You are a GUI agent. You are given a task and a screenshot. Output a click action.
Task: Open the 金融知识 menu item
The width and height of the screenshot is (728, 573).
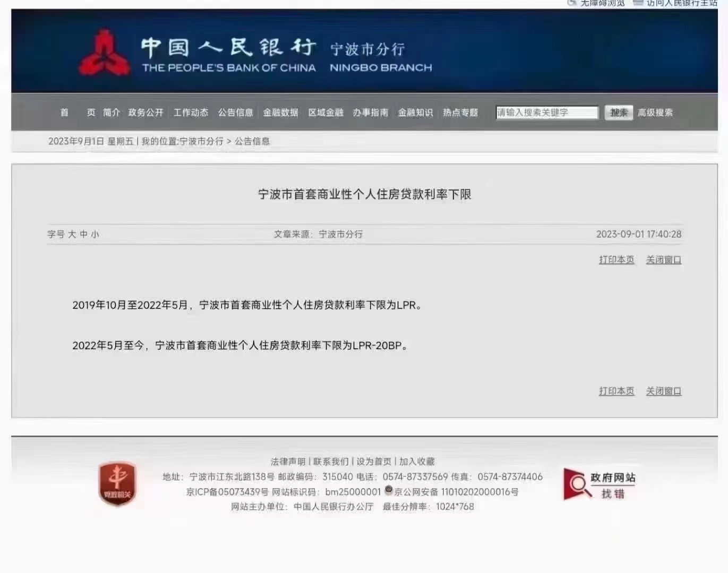point(416,112)
